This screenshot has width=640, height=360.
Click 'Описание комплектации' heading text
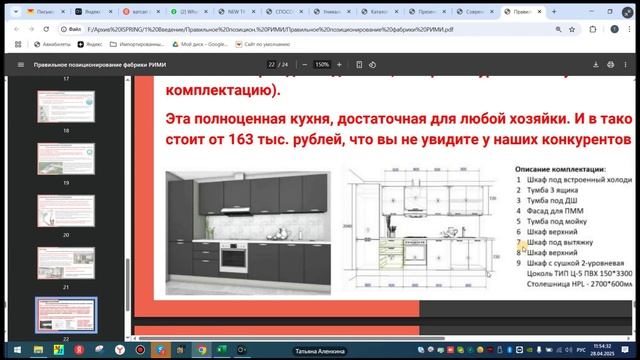pyautogui.click(x=560, y=169)
